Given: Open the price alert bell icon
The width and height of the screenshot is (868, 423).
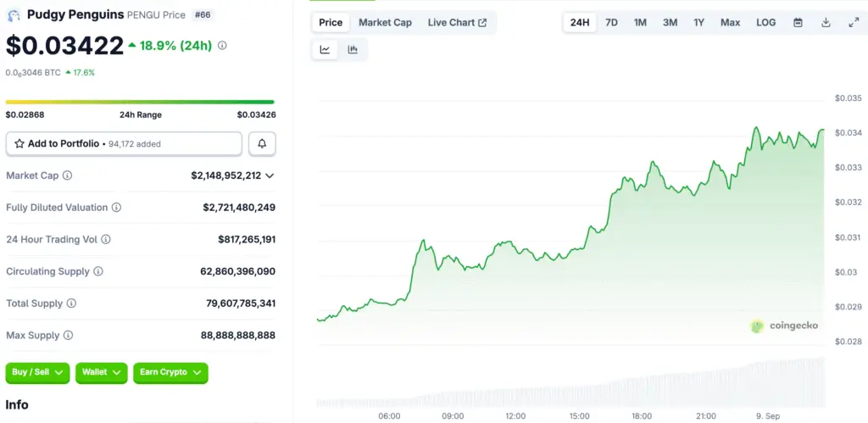Looking at the screenshot, I should tap(262, 144).
